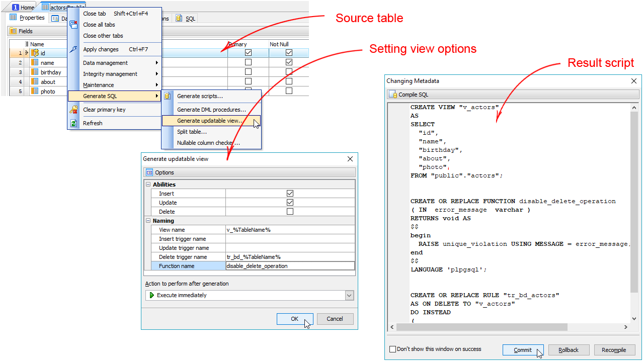Collapse the Abilities section

click(148, 185)
